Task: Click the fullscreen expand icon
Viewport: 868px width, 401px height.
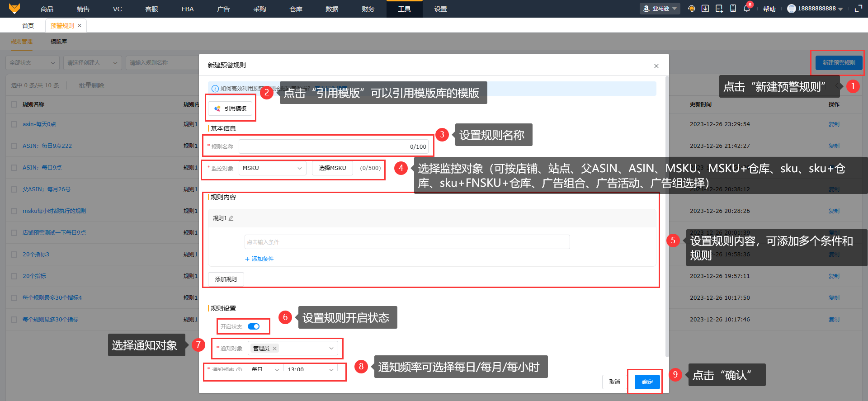Action: [x=858, y=9]
